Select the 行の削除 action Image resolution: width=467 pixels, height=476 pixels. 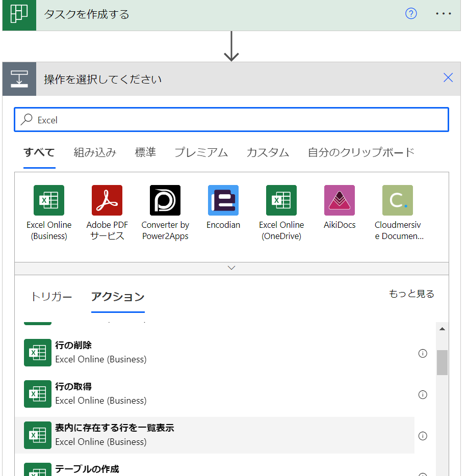coord(215,353)
